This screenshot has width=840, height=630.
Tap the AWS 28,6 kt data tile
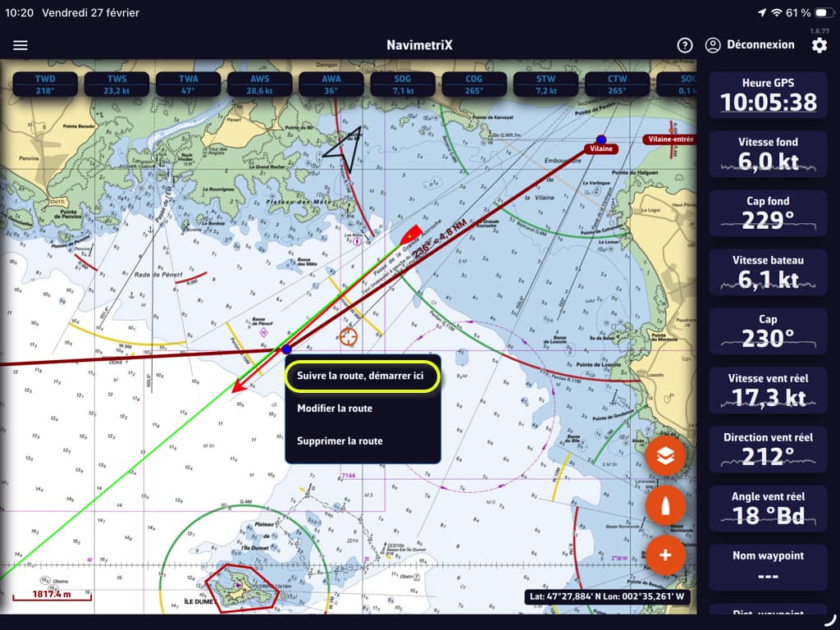(259, 84)
